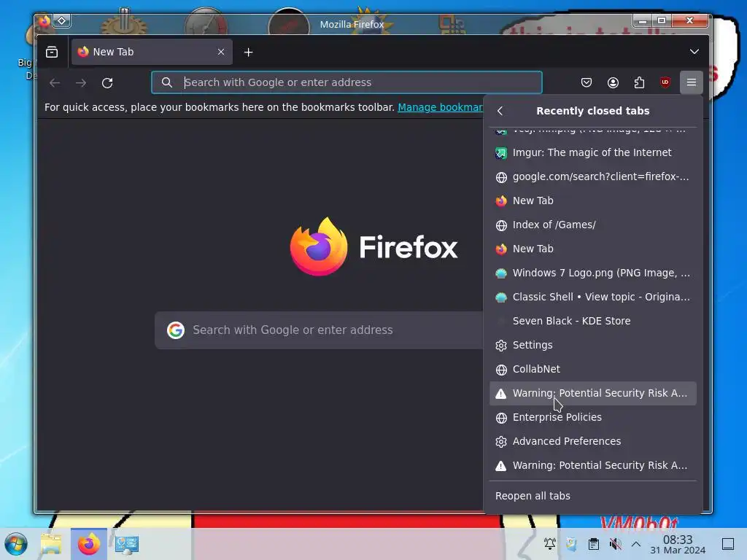Open the file manager folder on the taskbar
This screenshot has height=560, width=747.
[51, 544]
